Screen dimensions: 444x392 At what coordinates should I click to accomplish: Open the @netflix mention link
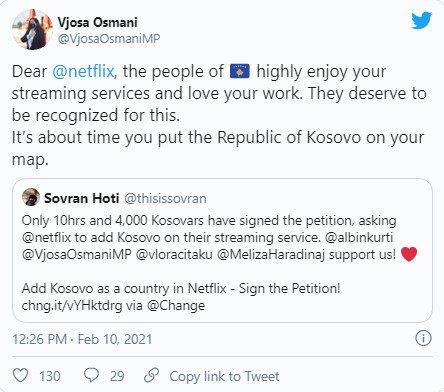click(x=83, y=71)
